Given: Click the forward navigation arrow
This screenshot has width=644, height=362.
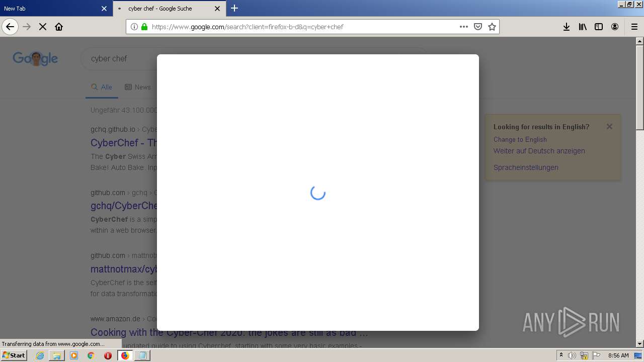Looking at the screenshot, I should pyautogui.click(x=27, y=27).
